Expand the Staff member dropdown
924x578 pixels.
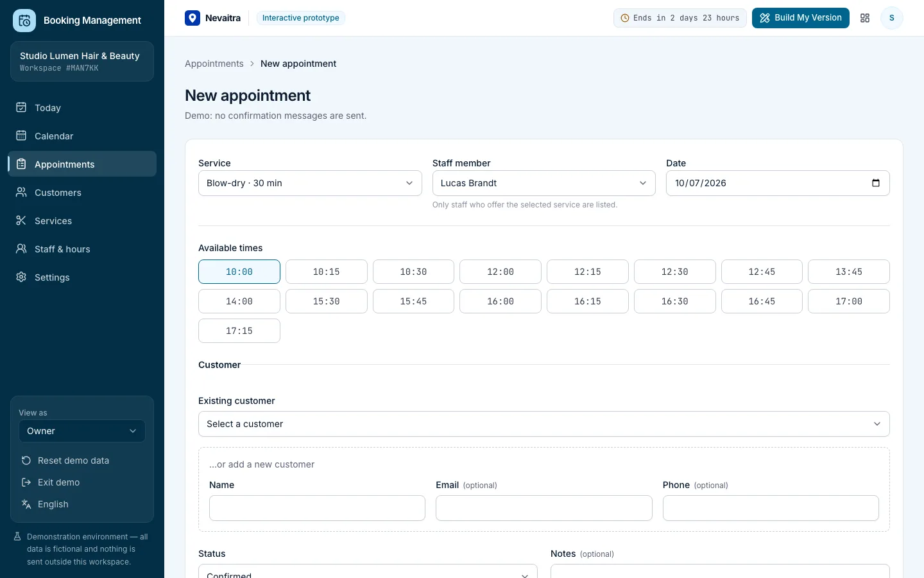pos(543,183)
